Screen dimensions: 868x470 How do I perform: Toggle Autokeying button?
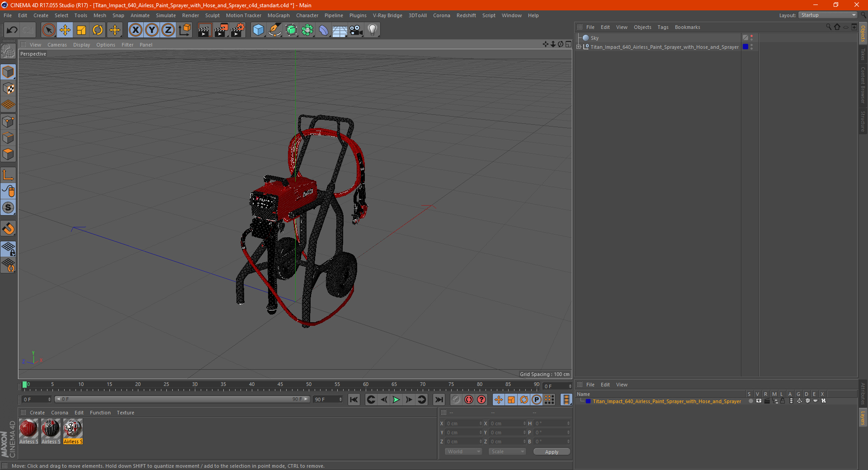[x=469, y=399]
